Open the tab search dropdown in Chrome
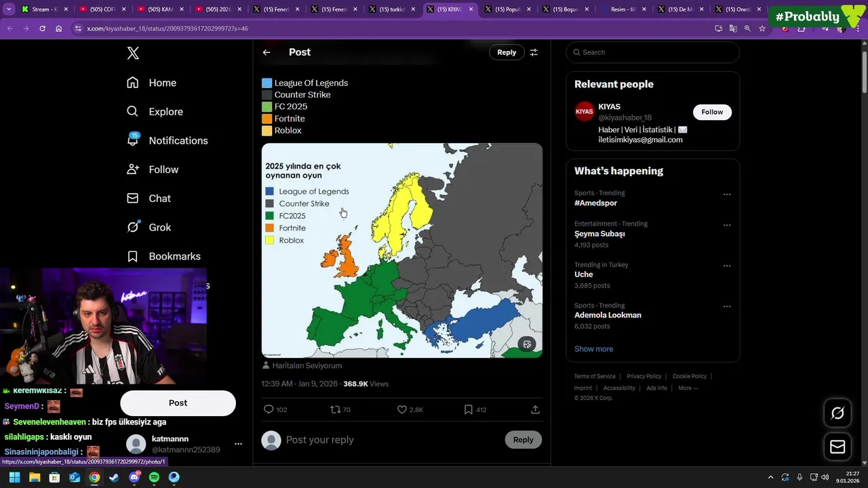This screenshot has width=868, height=488. pos(9,9)
